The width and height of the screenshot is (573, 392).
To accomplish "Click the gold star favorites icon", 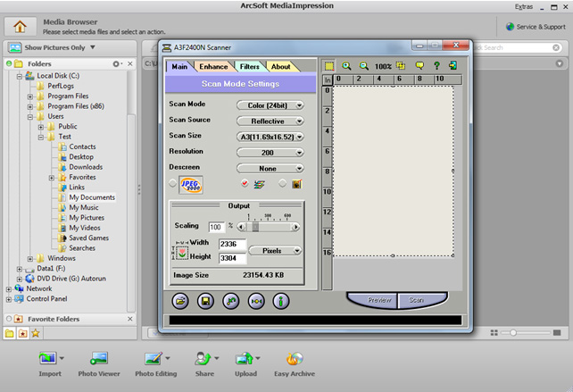I will [x=36, y=333].
